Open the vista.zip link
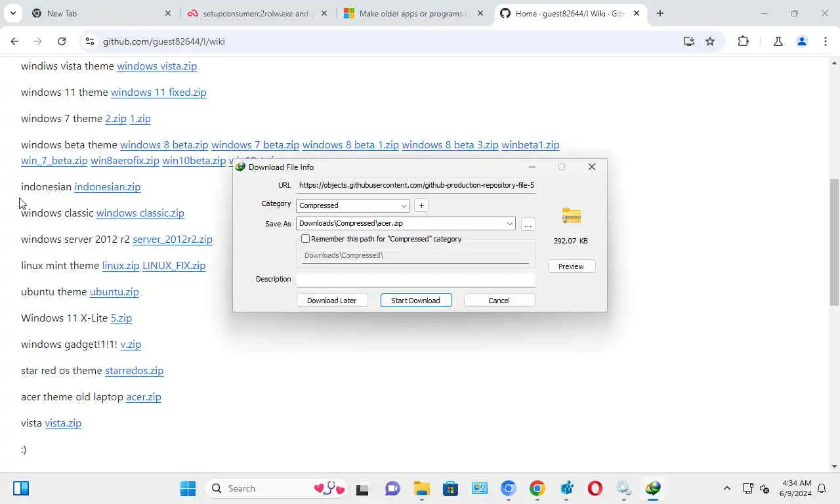 click(63, 423)
